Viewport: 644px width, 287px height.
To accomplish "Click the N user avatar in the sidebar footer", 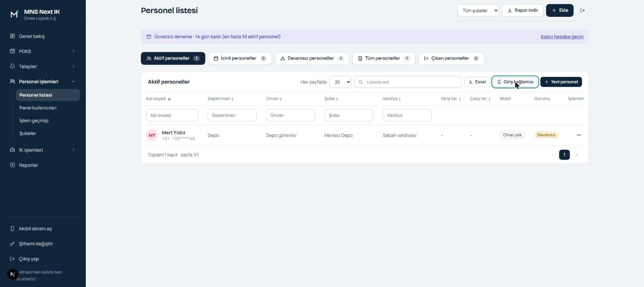I will click(x=12, y=274).
